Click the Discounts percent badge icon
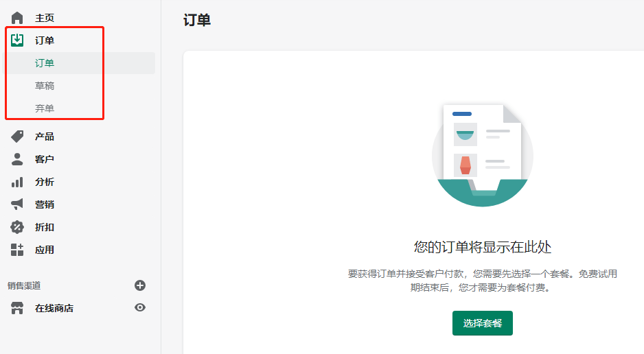 point(17,227)
